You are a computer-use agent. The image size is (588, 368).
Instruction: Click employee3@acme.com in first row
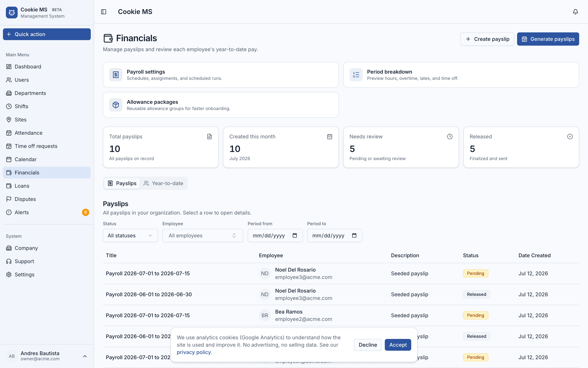(x=304, y=277)
